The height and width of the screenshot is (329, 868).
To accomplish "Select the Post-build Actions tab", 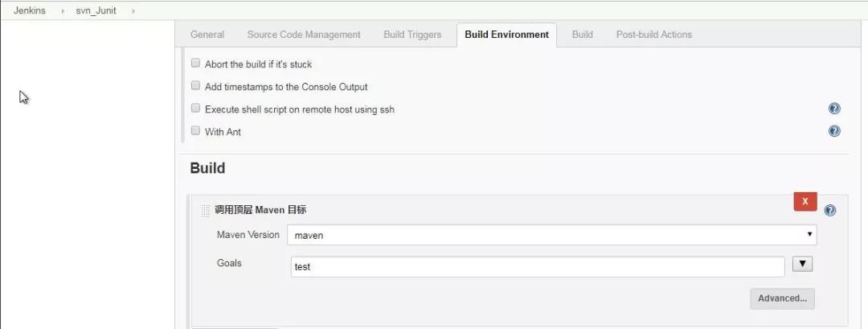I will click(653, 35).
